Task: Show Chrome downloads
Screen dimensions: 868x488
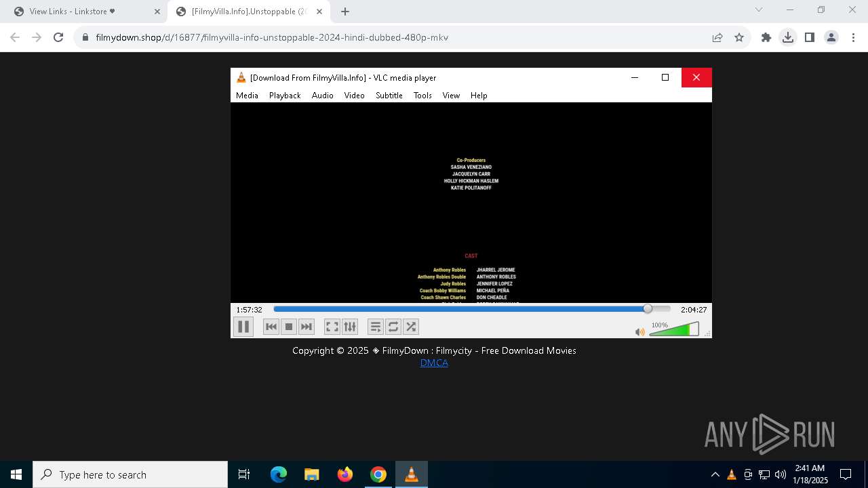Action: coord(788,37)
